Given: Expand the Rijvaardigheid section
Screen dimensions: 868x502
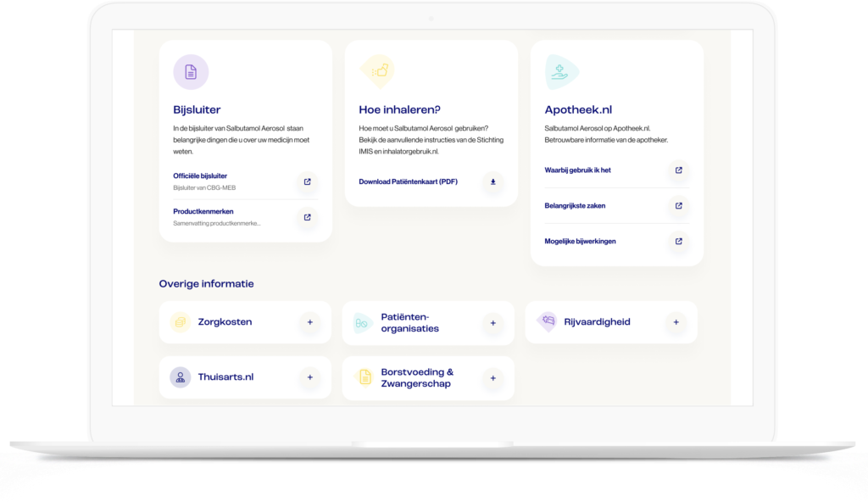Looking at the screenshot, I should pos(676,322).
